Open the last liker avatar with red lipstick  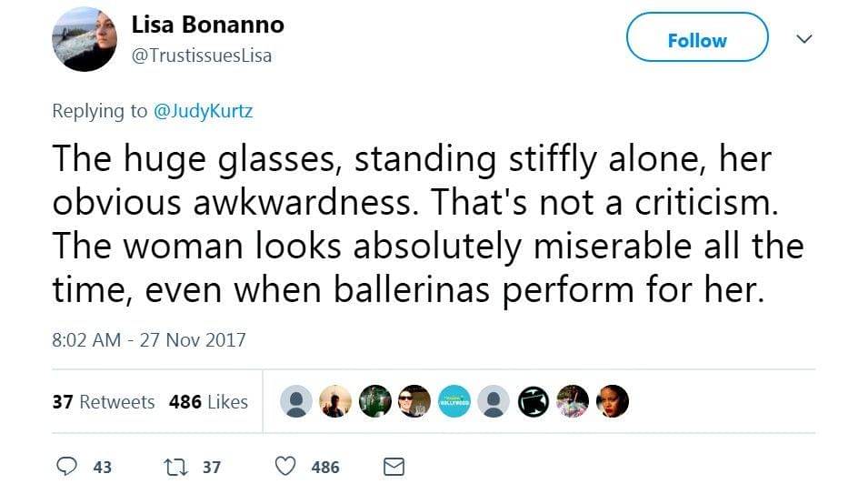(613, 401)
